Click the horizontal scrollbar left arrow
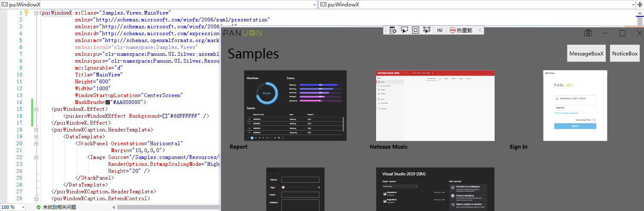 coord(114,207)
